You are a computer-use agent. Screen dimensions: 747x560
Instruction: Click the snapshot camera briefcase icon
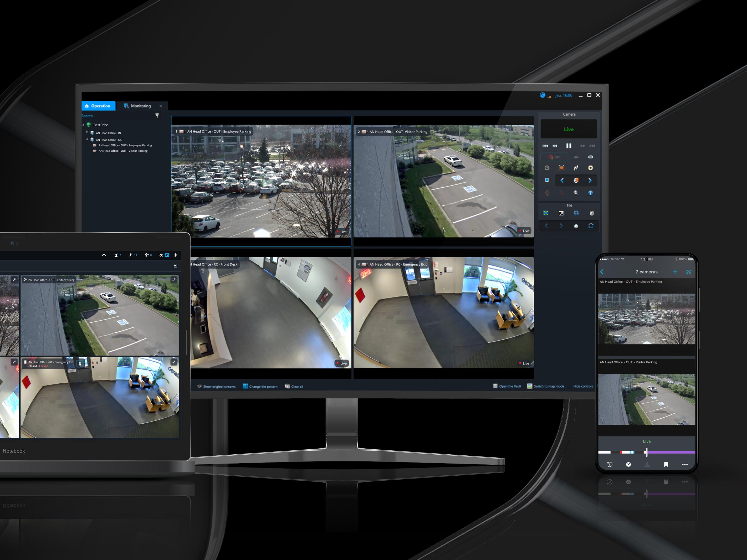coord(561,168)
